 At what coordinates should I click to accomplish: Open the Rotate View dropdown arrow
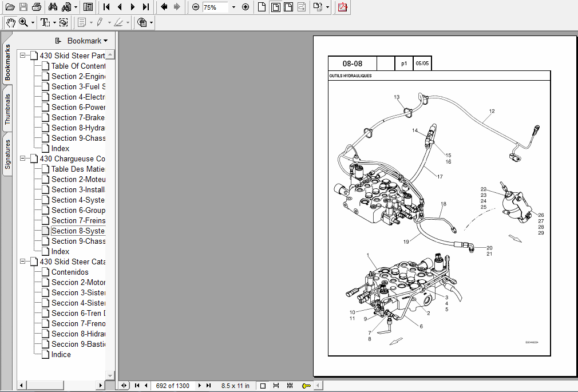click(327, 7)
